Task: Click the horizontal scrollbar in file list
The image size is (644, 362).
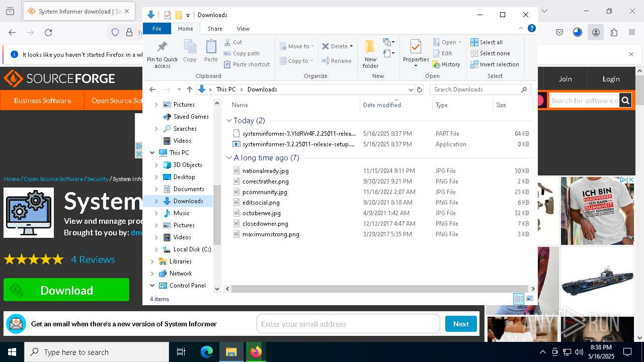Action: pos(379,289)
